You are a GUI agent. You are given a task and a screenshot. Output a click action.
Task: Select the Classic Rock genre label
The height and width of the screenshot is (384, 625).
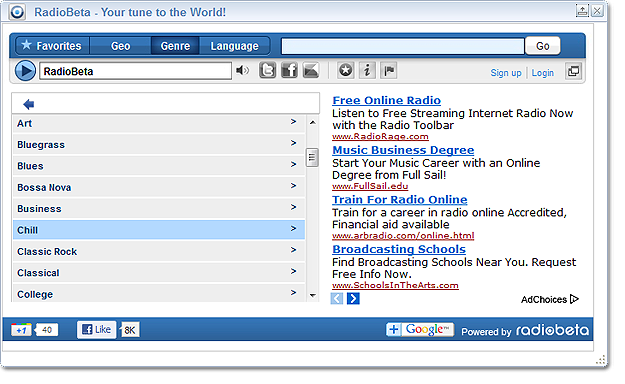[47, 252]
